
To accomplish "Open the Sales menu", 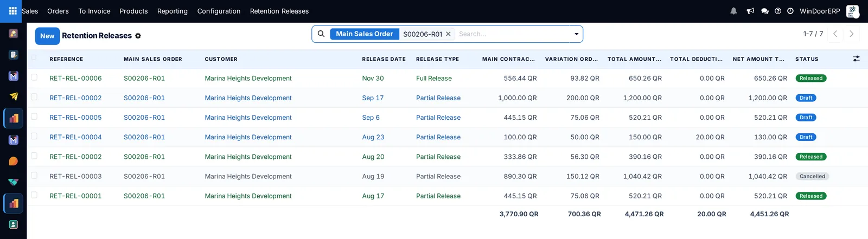I will click(x=30, y=11).
